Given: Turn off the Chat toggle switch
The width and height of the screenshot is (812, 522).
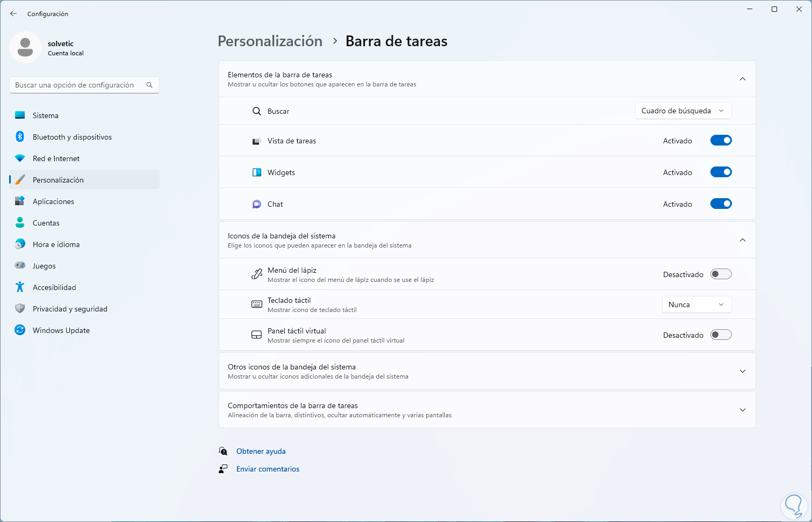Looking at the screenshot, I should pos(721,204).
